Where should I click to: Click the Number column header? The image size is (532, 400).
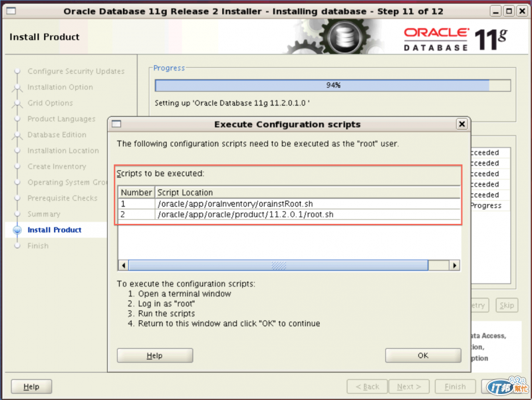click(x=136, y=192)
